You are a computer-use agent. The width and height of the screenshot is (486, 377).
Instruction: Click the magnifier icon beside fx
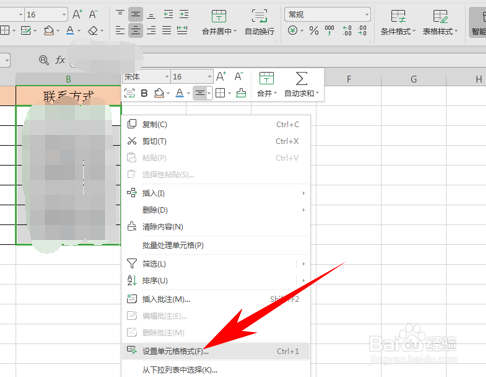[44, 60]
